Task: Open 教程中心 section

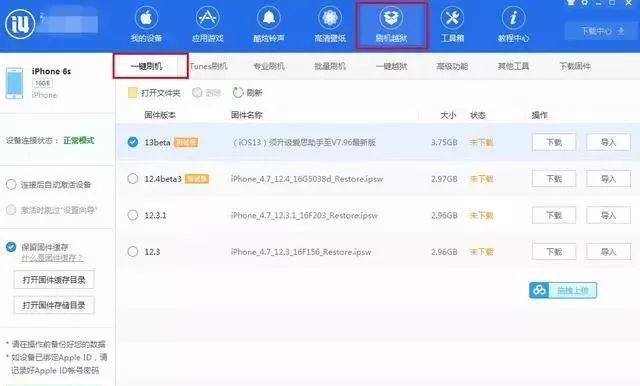Action: [x=513, y=25]
